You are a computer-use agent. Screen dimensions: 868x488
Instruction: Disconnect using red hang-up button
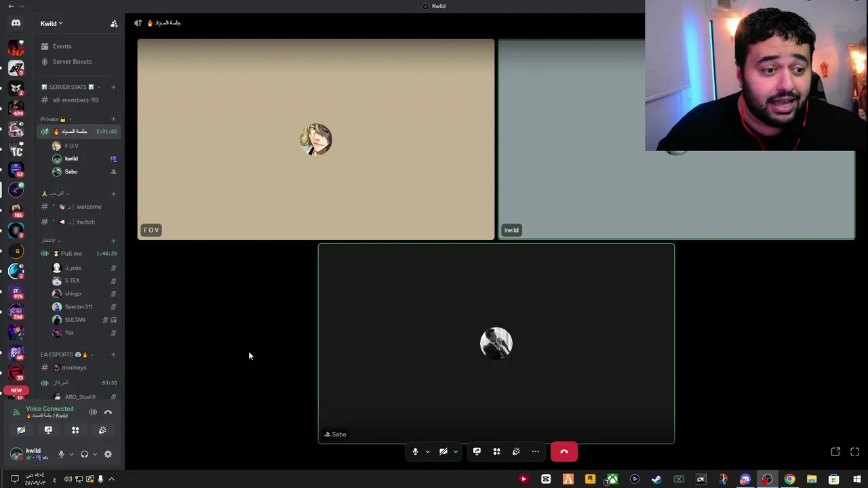[x=564, y=451]
